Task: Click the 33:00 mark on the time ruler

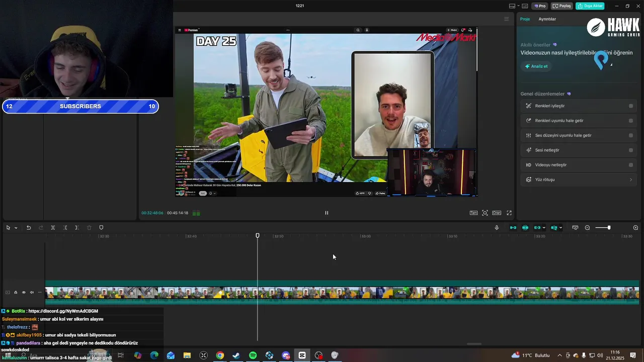Action: click(366, 236)
